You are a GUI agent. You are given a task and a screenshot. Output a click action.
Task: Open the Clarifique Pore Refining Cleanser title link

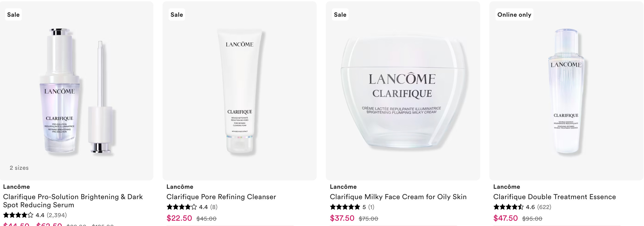point(221,197)
